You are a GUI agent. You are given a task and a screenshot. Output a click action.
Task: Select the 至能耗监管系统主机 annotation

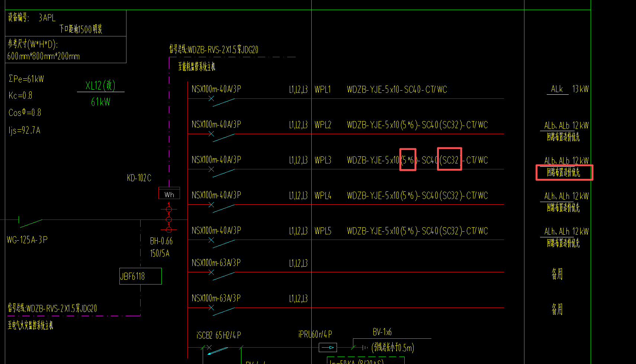[x=197, y=66]
